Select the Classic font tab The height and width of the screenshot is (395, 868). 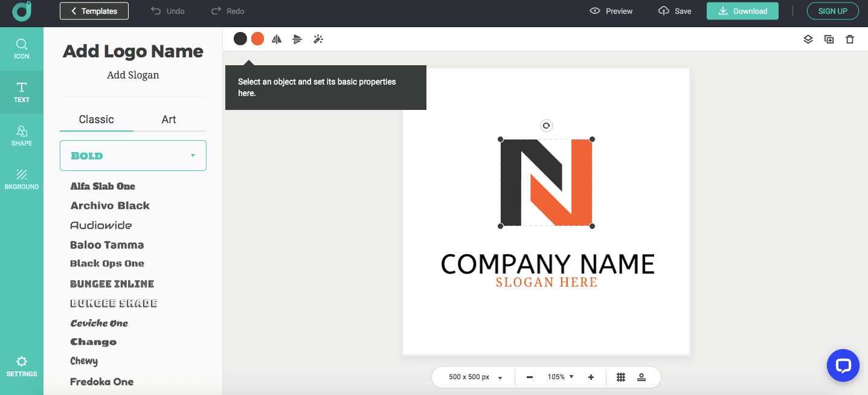point(97,120)
